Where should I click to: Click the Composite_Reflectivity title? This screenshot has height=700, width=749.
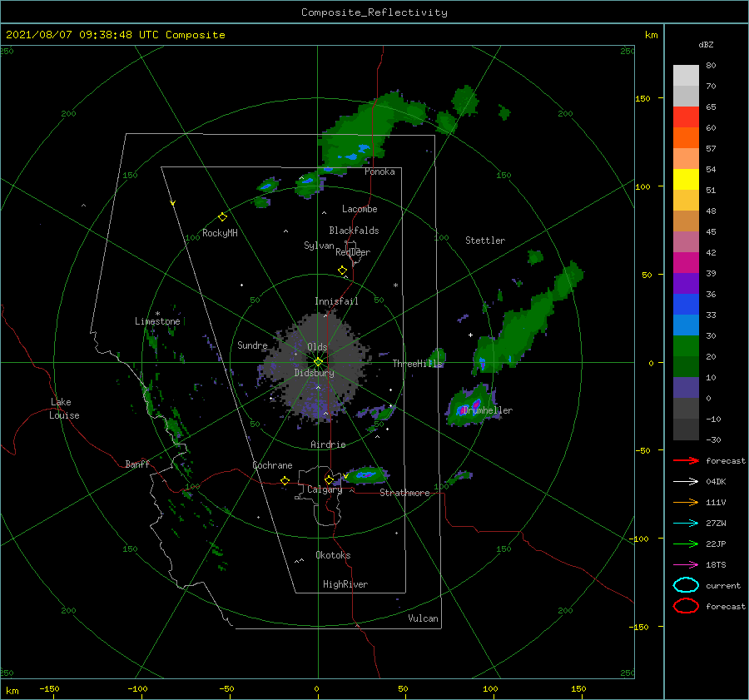tap(374, 12)
